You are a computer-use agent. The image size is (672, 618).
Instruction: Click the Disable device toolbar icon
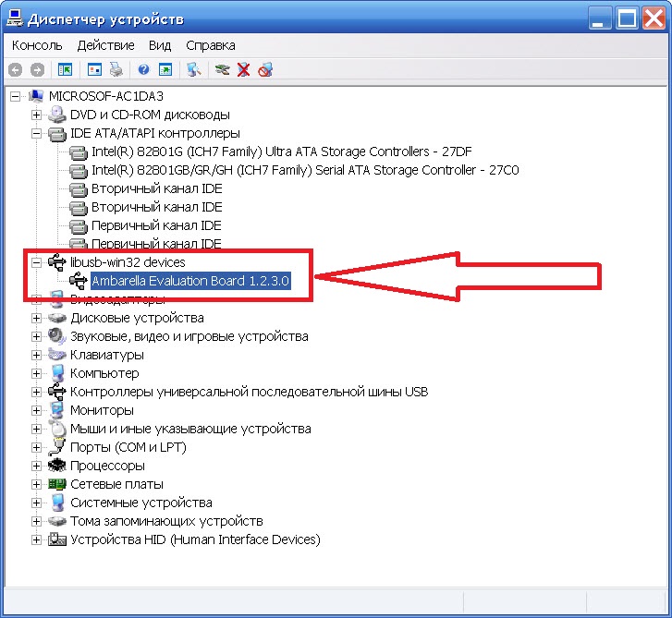265,69
